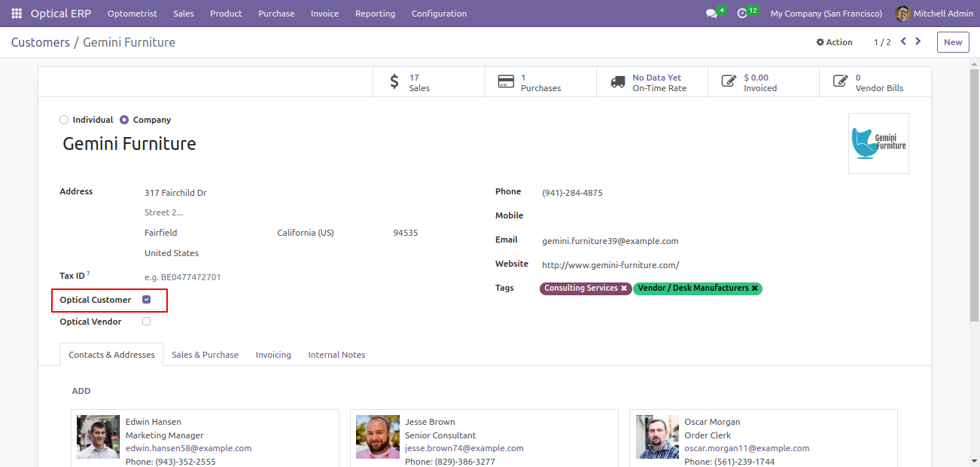Select the Individual radio button
This screenshot has height=467, width=980.
pos(64,120)
